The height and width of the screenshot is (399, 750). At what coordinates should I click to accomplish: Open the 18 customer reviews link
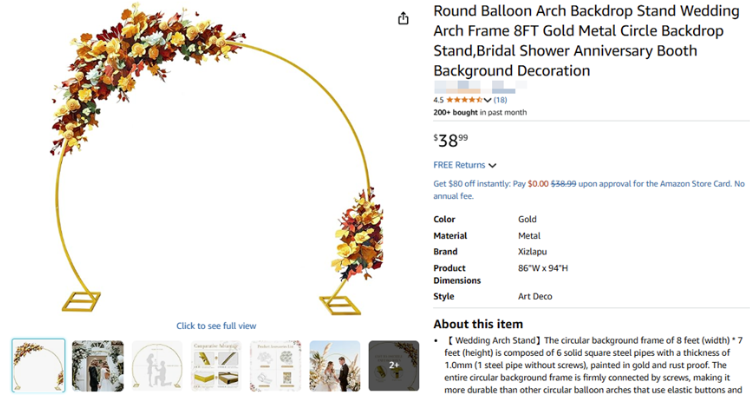(x=500, y=100)
